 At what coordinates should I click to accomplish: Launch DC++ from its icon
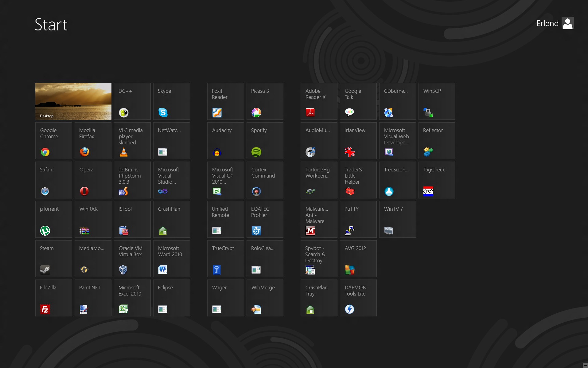(x=124, y=113)
